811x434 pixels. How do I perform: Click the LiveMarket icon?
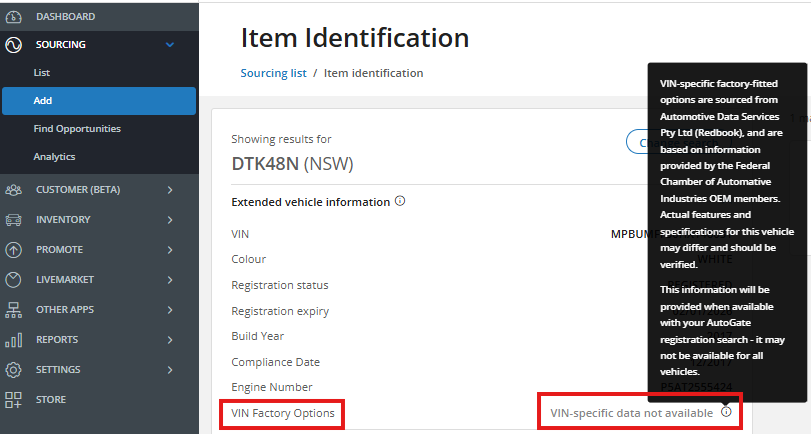(x=14, y=279)
